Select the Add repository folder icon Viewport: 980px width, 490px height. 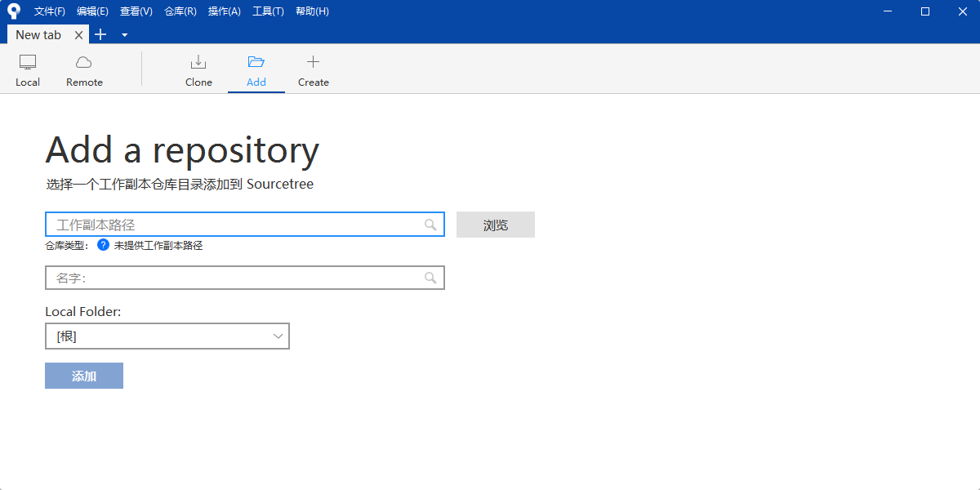[256, 62]
